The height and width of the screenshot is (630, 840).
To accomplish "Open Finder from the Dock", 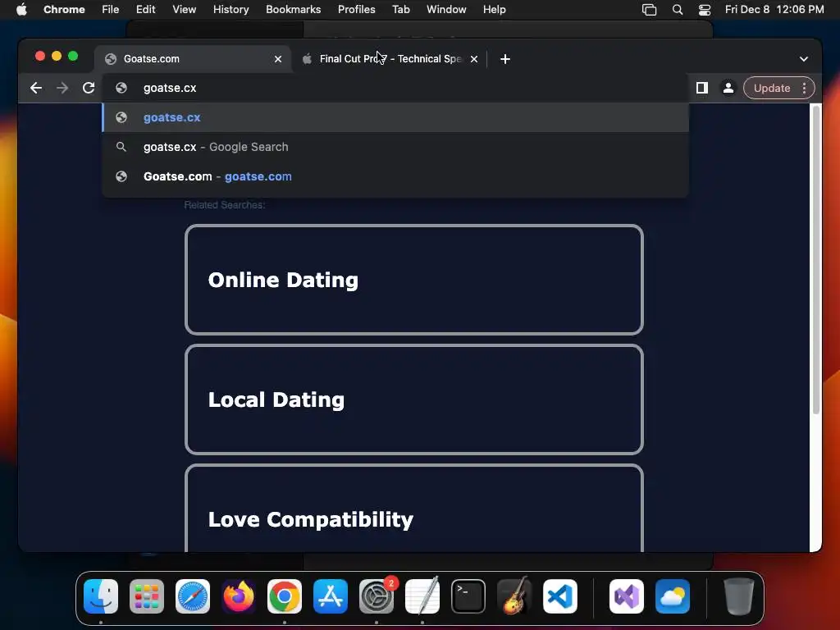I will point(101,596).
